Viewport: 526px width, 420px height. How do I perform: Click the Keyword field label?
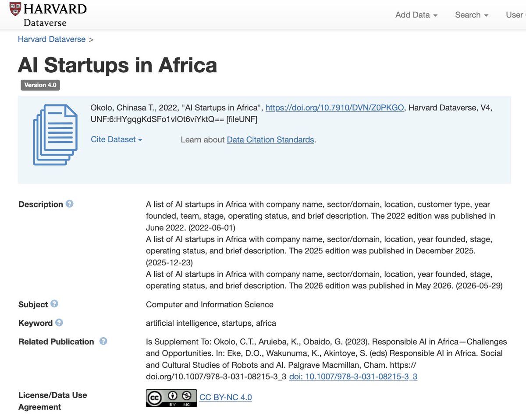point(36,323)
